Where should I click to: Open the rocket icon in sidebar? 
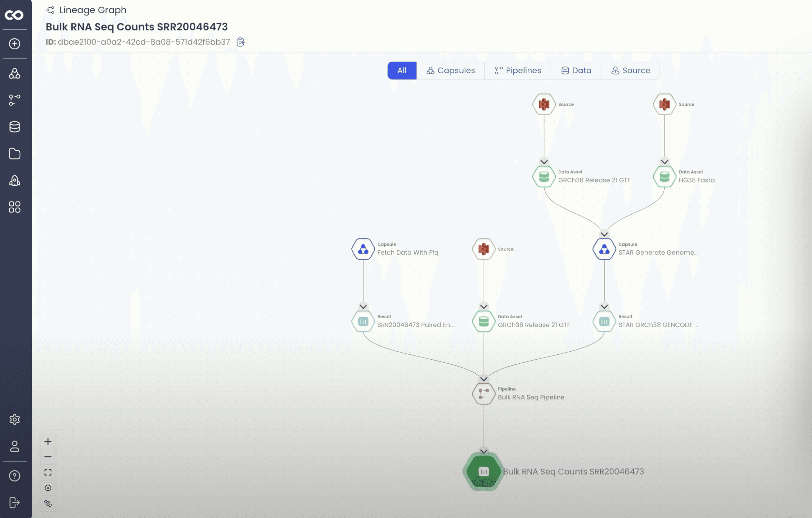15,180
